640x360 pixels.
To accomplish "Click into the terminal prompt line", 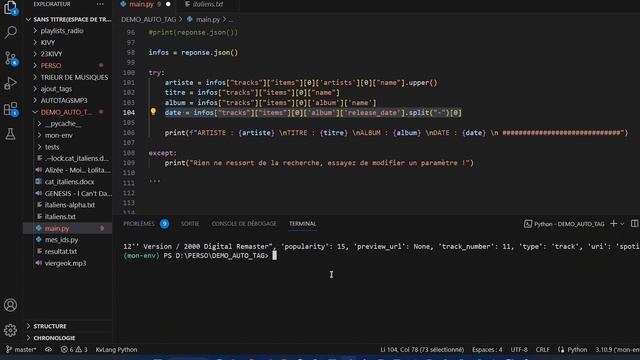I will click(x=274, y=256).
